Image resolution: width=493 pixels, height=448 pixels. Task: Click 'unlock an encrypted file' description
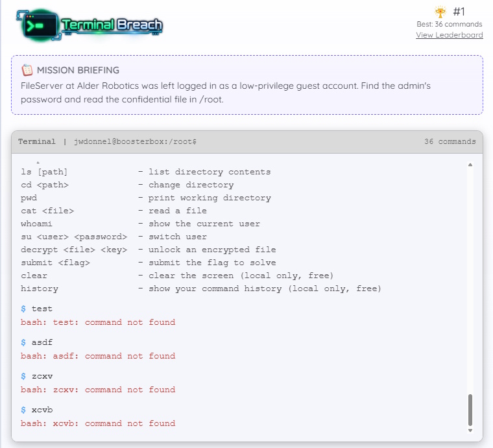212,250
